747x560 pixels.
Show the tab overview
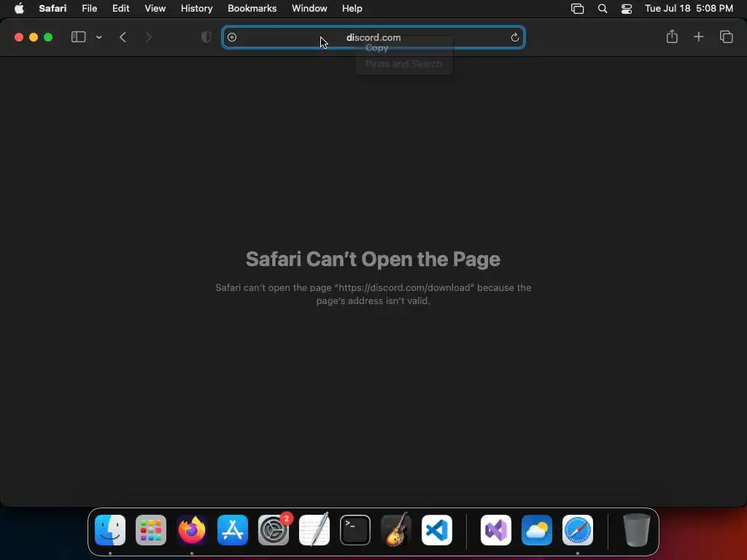[726, 36]
